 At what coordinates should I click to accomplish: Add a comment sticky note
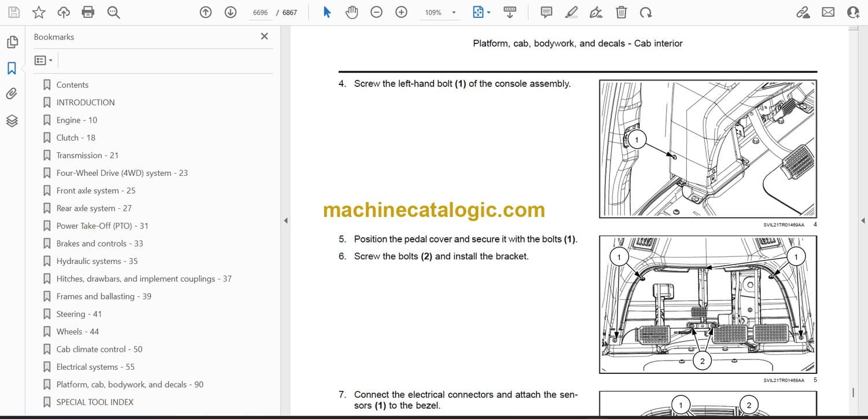pos(546,12)
